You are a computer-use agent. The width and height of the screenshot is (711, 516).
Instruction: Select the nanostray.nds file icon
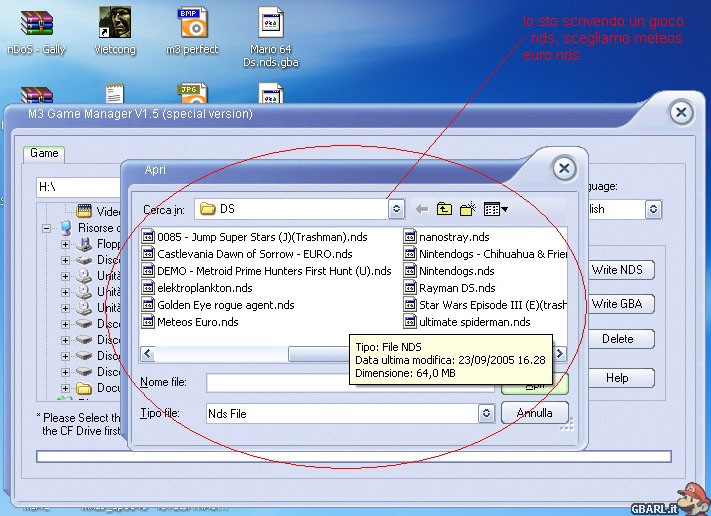[x=410, y=237]
